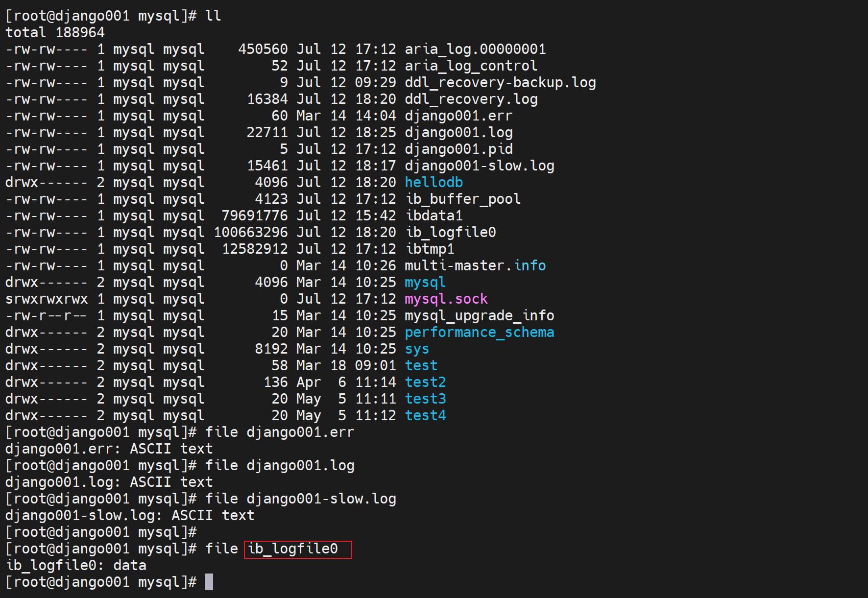Click the multi-master.info file name
Viewport: 868px width, 598px height.
[475, 265]
